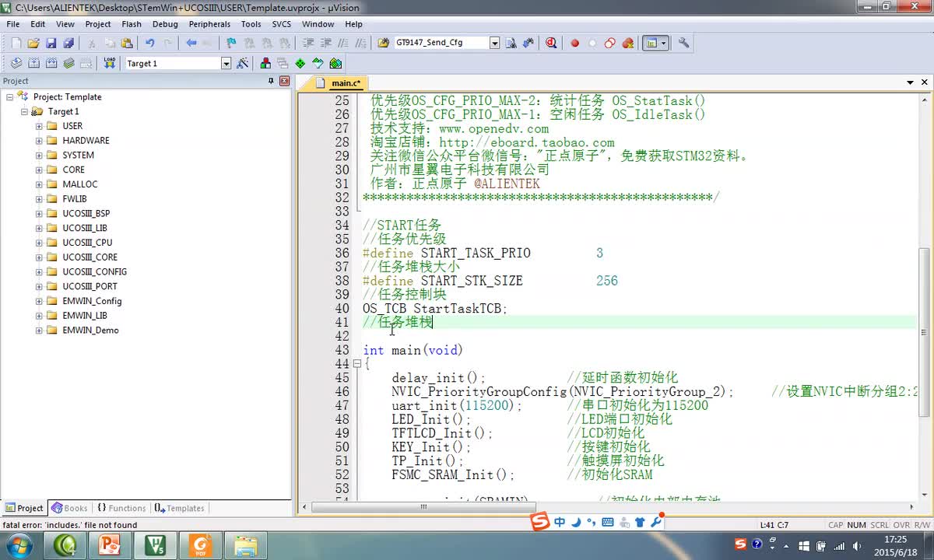934x560 pixels.
Task: Switch to the Templates panel tab
Action: point(179,508)
